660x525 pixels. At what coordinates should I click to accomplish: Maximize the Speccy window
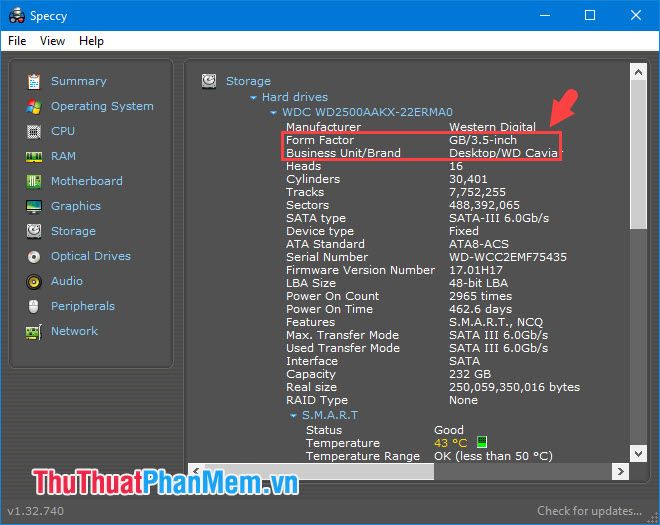tap(590, 16)
